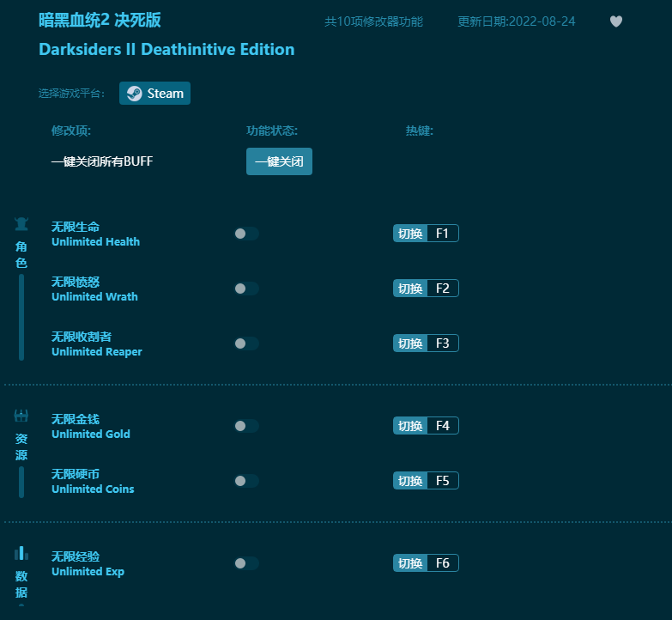This screenshot has height=620, width=672.
Task: Click the 资源 category label
Action: (x=21, y=447)
